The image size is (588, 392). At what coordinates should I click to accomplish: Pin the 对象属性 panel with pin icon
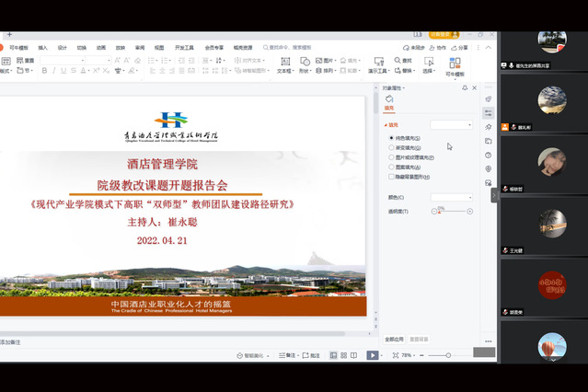tap(465, 87)
